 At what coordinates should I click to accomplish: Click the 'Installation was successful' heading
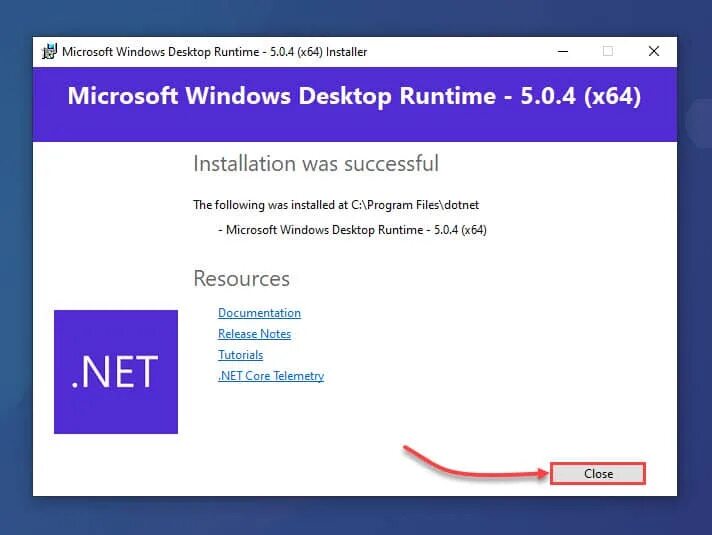point(316,163)
